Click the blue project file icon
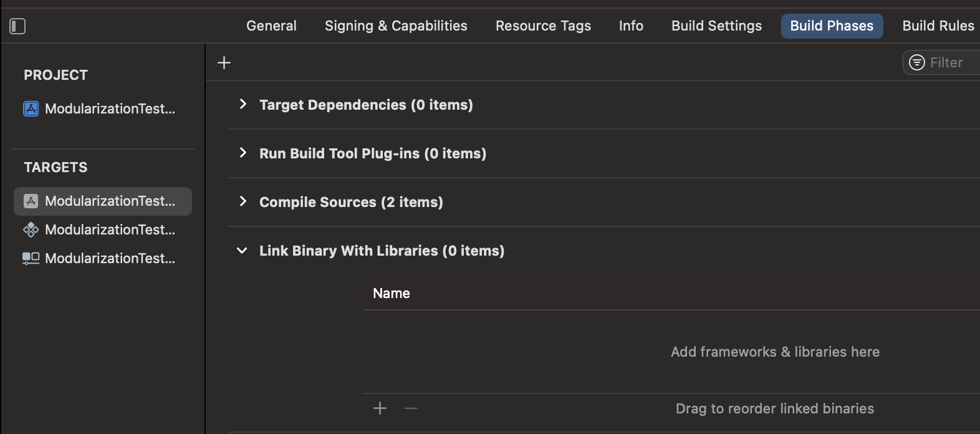Viewport: 980px width, 434px height. (x=31, y=109)
